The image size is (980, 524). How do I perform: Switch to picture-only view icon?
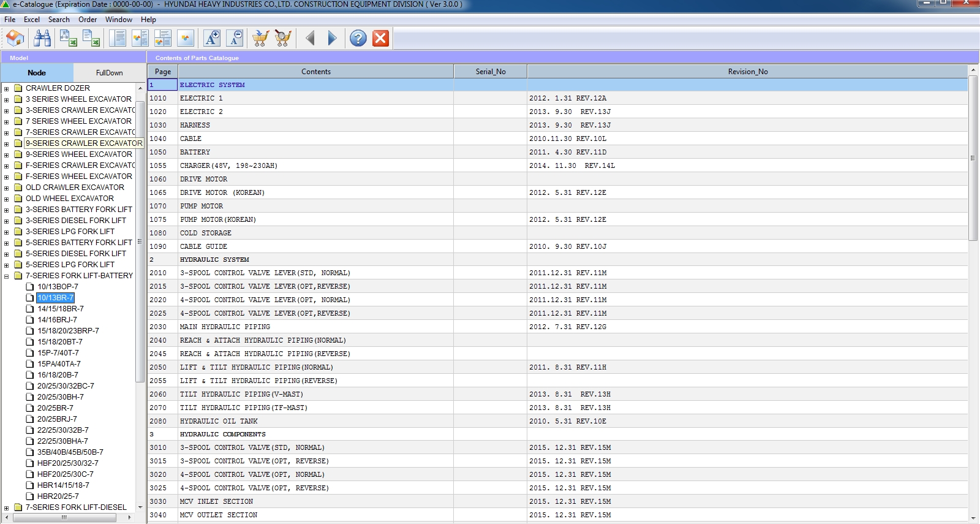[x=186, y=39]
